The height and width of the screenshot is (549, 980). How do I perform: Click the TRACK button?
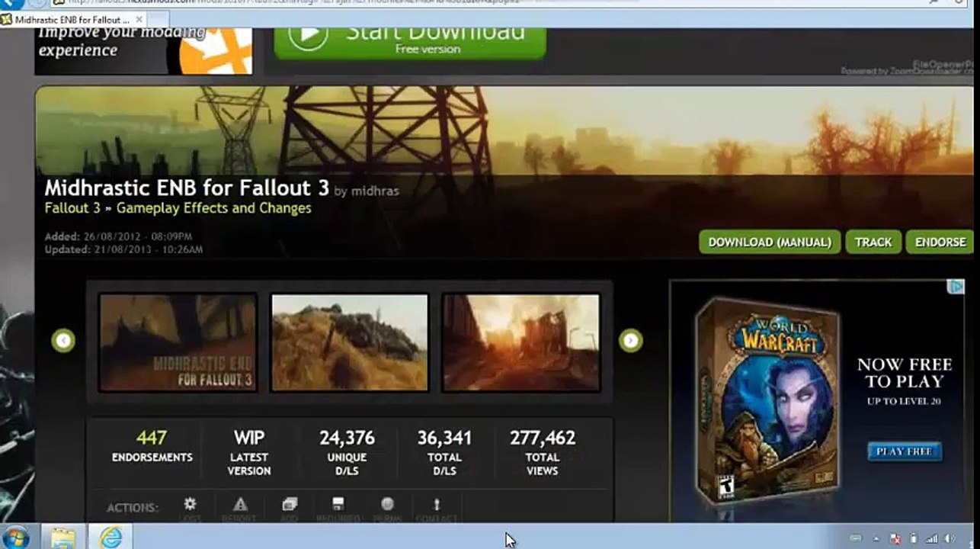873,242
